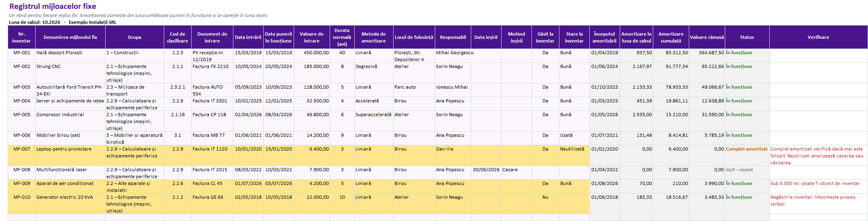Image resolution: width=868 pixels, height=221 pixels.
Task: Select the 'Casare' exit reason cell
Action: [516, 173]
